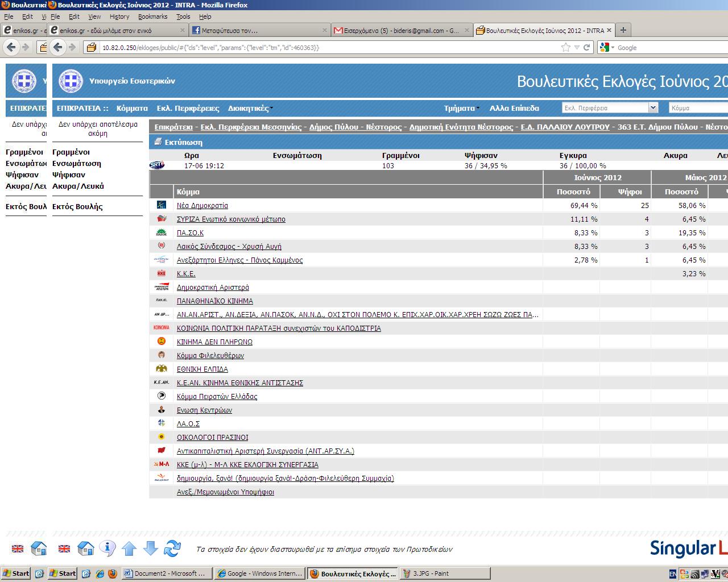Expand the Διοικητικές dropdown menu
This screenshot has width=728, height=582.
click(x=250, y=108)
